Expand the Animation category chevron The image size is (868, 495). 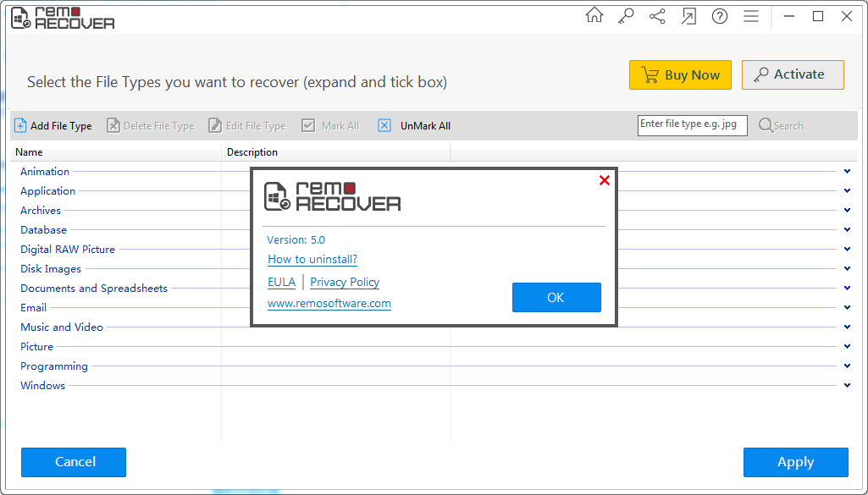[x=847, y=172]
